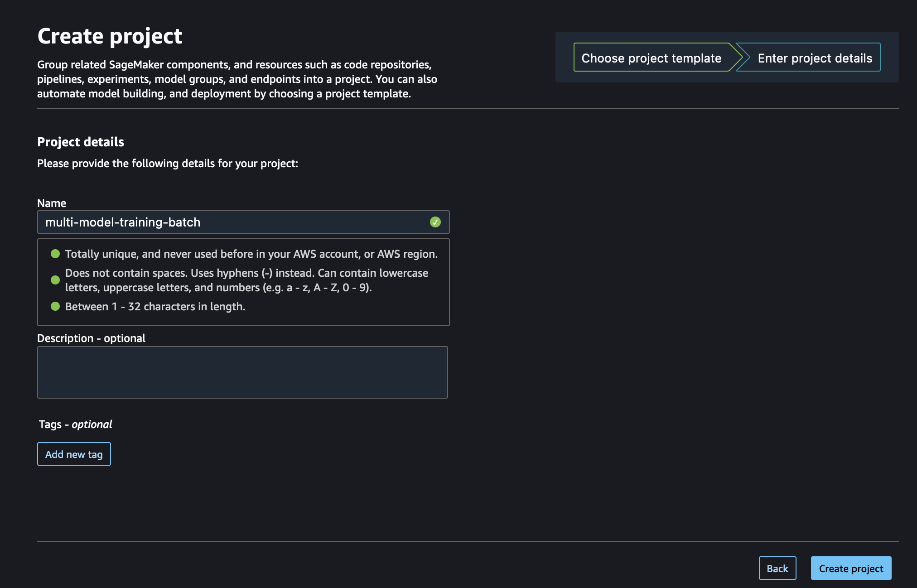
Task: Go to 'Choose project template' step
Action: [651, 58]
